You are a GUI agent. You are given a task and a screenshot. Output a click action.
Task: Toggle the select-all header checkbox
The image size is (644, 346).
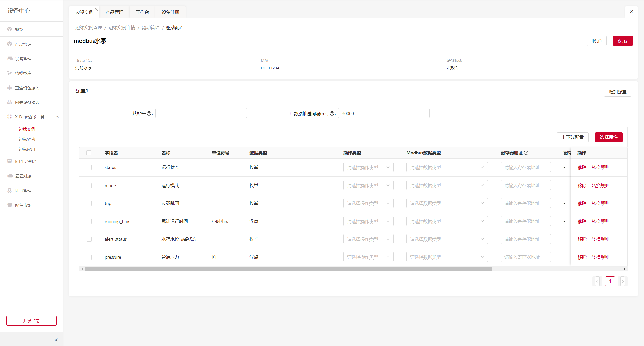89,153
